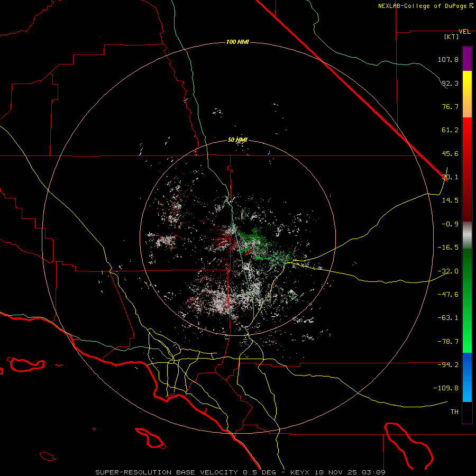The height and width of the screenshot is (476, 476).
Task: Select the -94.2 velocity scale value
Action: pos(448,365)
